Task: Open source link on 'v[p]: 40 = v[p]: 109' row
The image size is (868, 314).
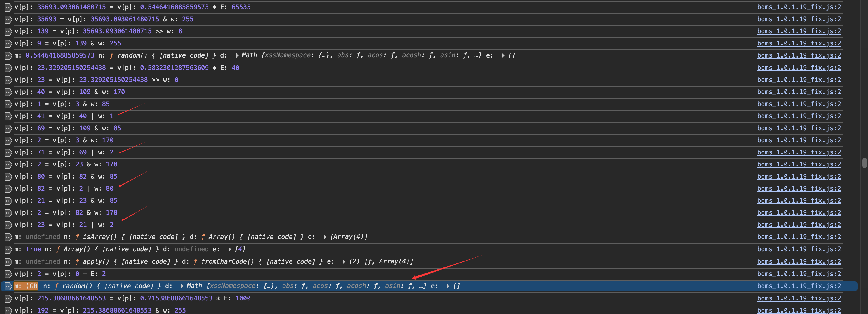Action: coord(799,92)
